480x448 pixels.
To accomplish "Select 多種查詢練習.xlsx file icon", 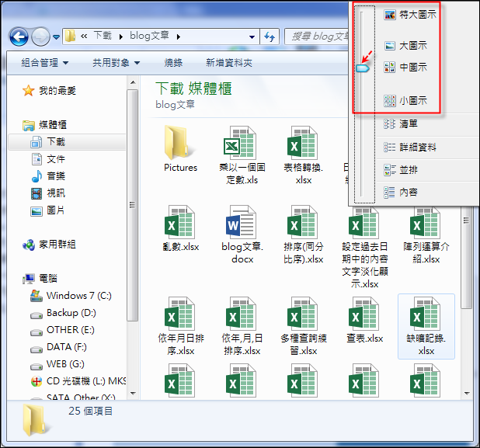I will (x=303, y=314).
